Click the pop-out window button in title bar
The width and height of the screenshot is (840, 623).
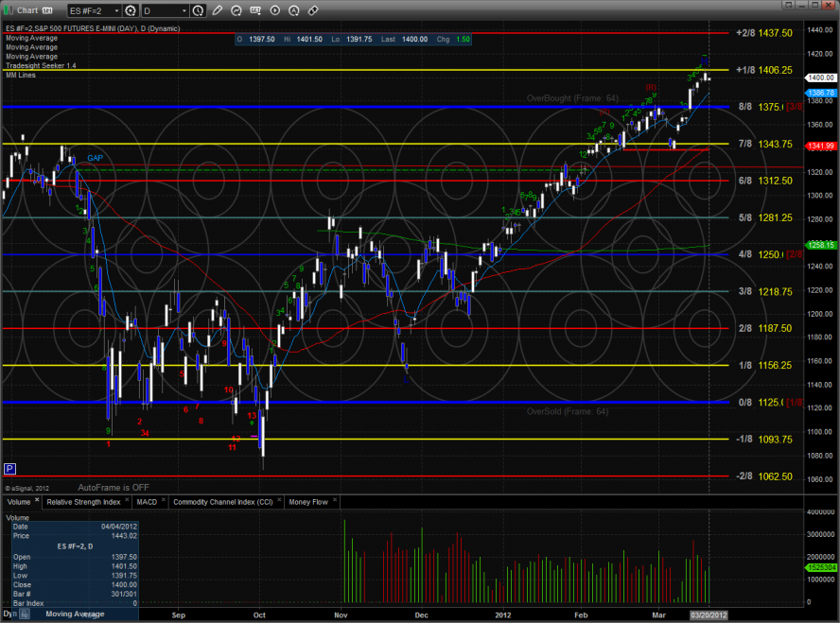tap(788, 5)
